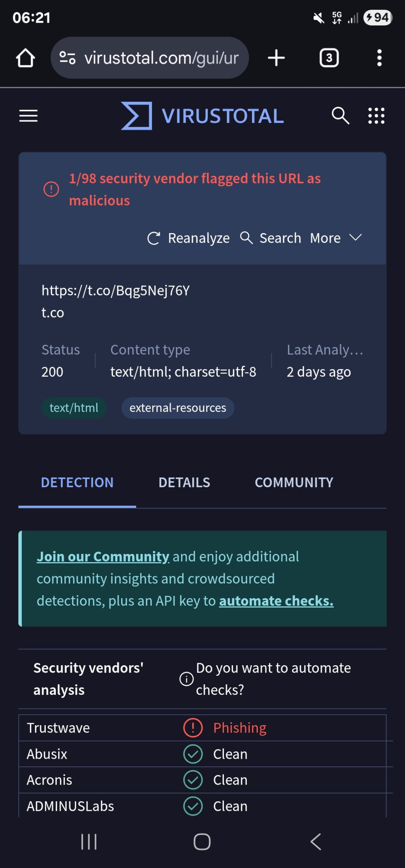Select the DETECTION tab
Screen dimensions: 405x868
77,482
